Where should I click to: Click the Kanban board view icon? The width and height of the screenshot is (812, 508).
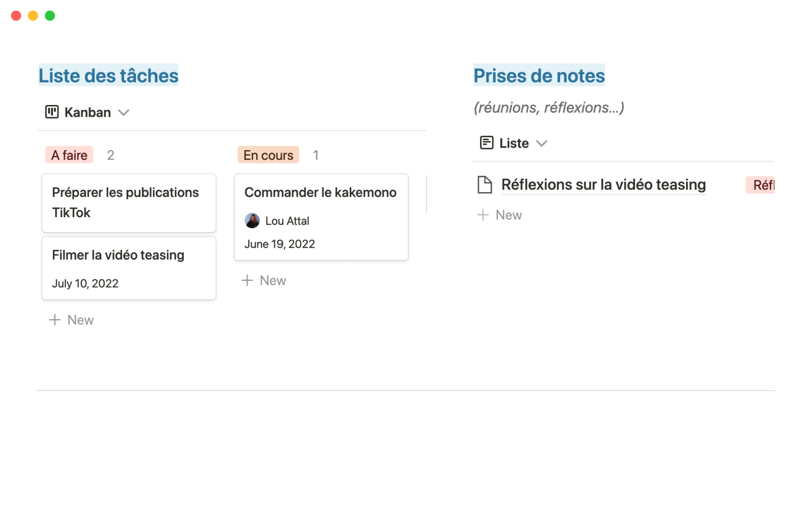point(52,112)
